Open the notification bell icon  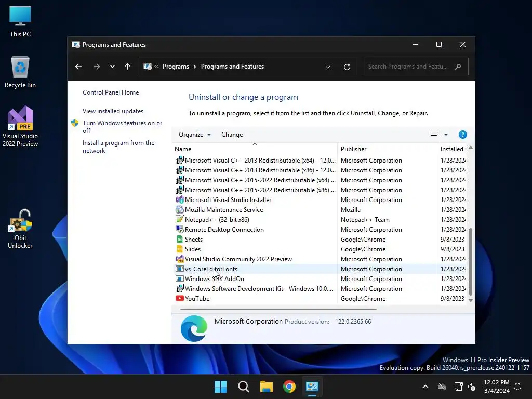coord(518,387)
